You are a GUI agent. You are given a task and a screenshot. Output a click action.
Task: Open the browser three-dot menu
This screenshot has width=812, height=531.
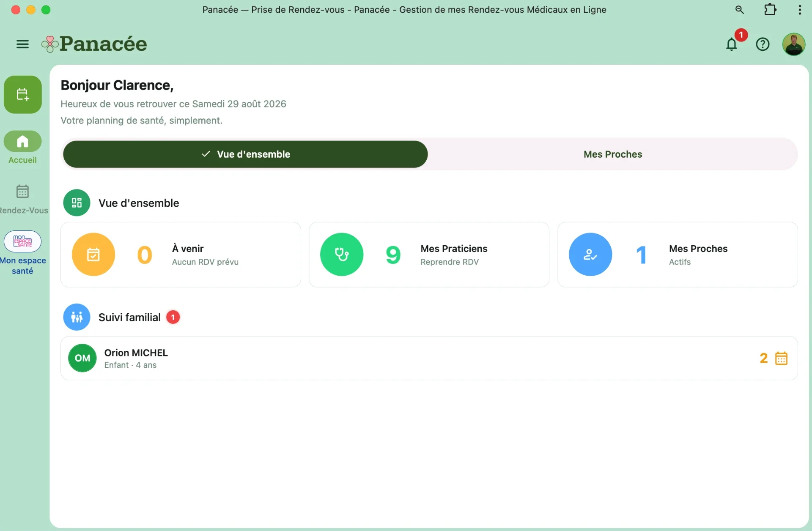pos(799,9)
